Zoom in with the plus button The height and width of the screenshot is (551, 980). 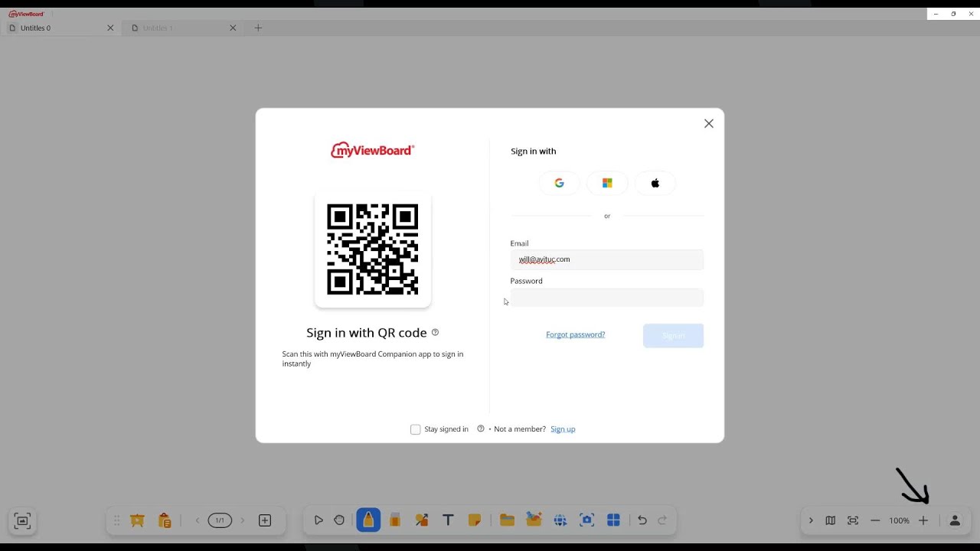tap(923, 520)
